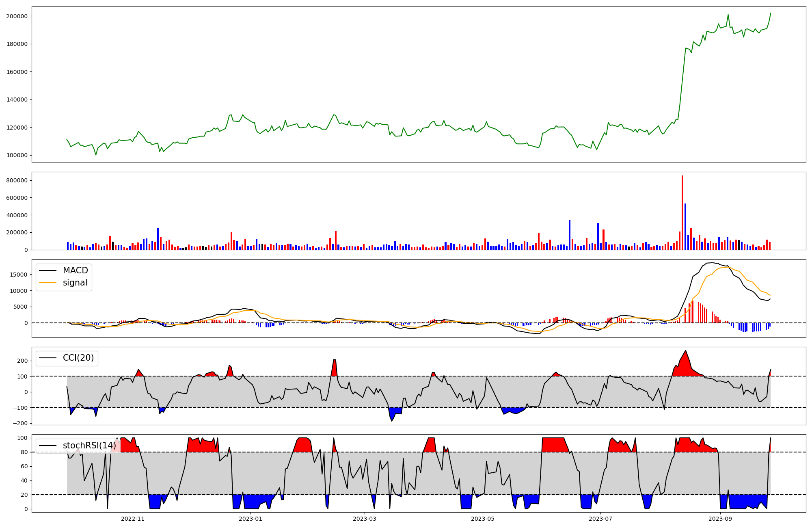Click the 2022-11 date tick label
Image resolution: width=812 pixels, height=528 pixels.
click(x=133, y=519)
